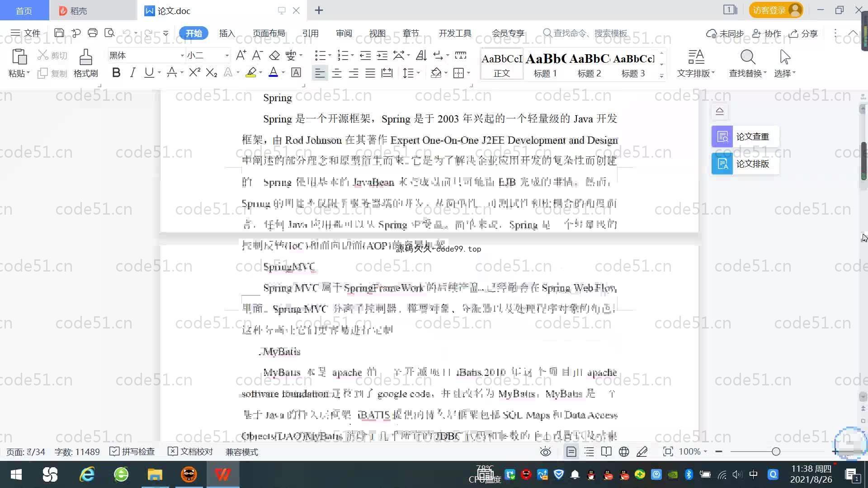Align text to the left
The width and height of the screenshot is (868, 488).
[320, 73]
